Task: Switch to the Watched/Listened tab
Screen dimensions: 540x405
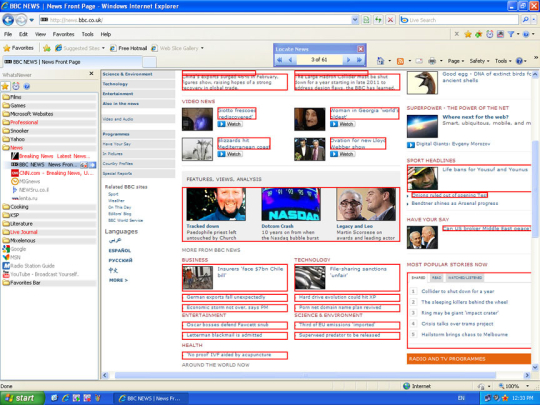Action: 465,278
